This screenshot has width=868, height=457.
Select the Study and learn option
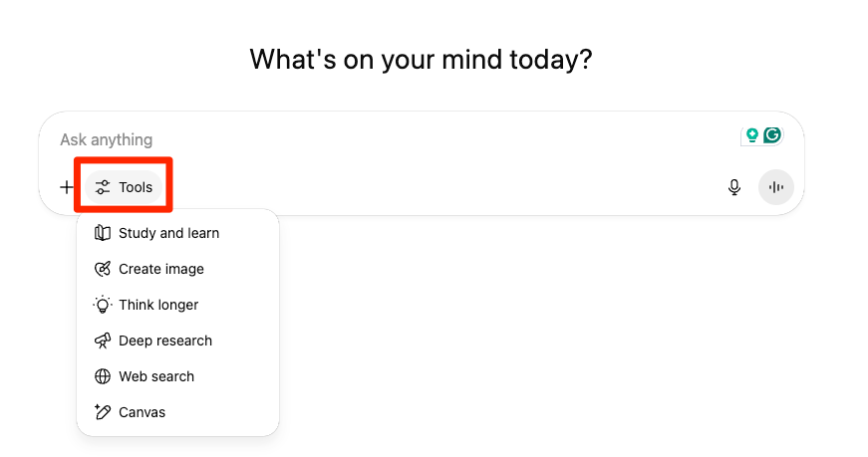[168, 233]
